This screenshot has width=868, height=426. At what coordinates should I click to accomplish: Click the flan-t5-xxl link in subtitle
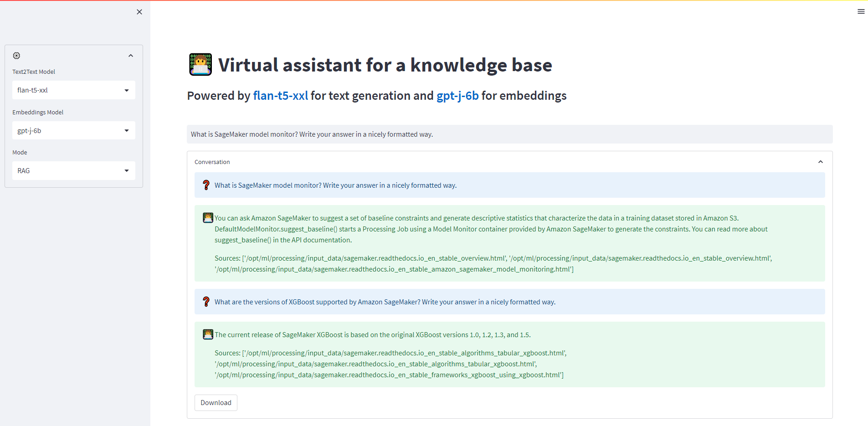pyautogui.click(x=280, y=96)
